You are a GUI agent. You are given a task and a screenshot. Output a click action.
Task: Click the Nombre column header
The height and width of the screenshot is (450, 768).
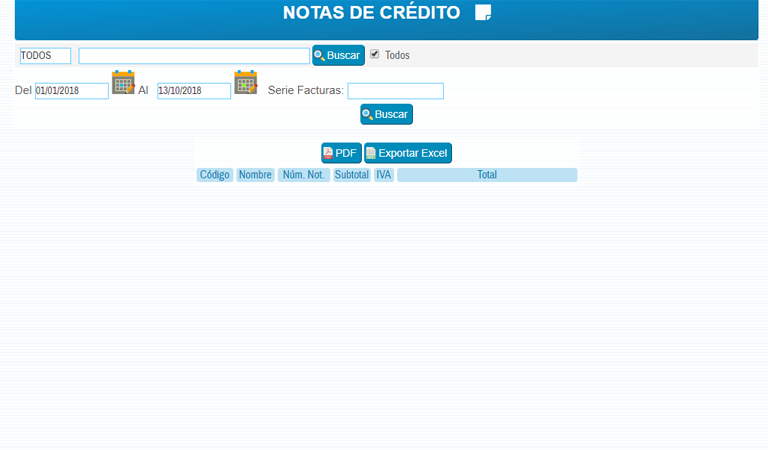[x=255, y=175]
